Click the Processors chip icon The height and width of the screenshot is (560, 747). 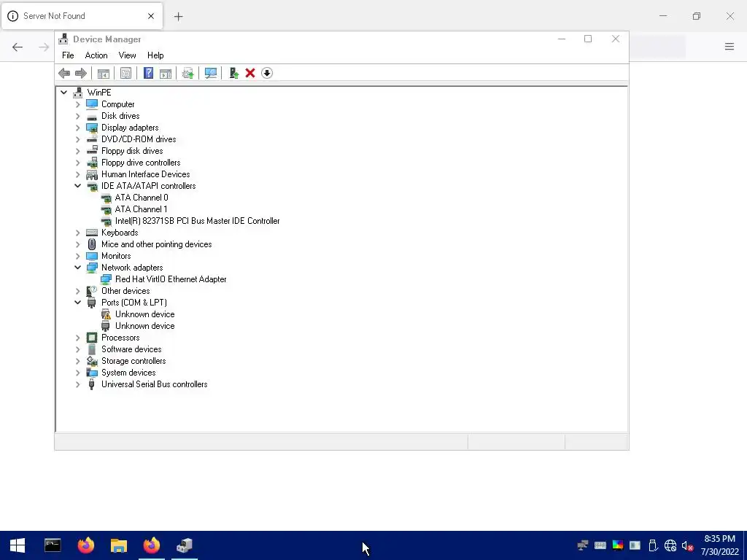pyautogui.click(x=91, y=338)
